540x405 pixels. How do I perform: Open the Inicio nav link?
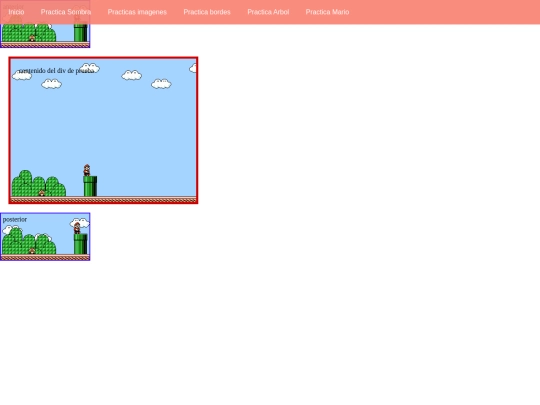[x=16, y=12]
